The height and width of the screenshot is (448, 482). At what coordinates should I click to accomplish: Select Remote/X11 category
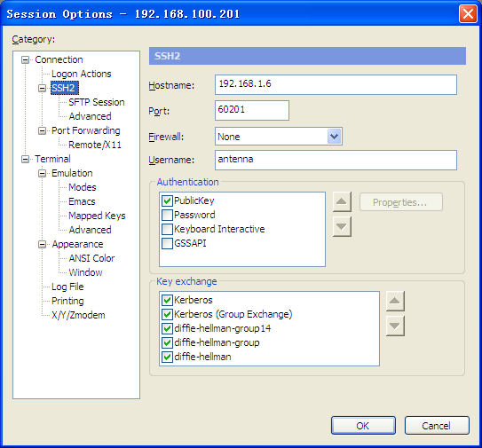[x=95, y=145]
